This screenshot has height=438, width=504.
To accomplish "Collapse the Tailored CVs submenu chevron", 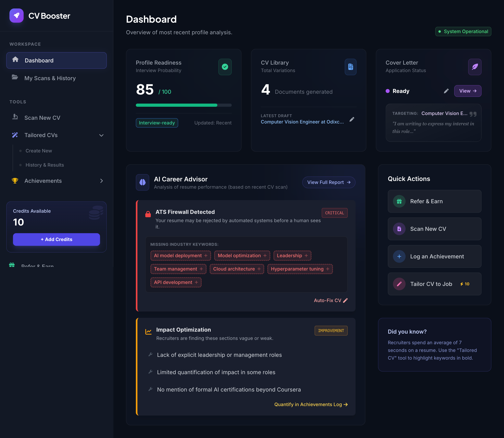I will point(101,135).
